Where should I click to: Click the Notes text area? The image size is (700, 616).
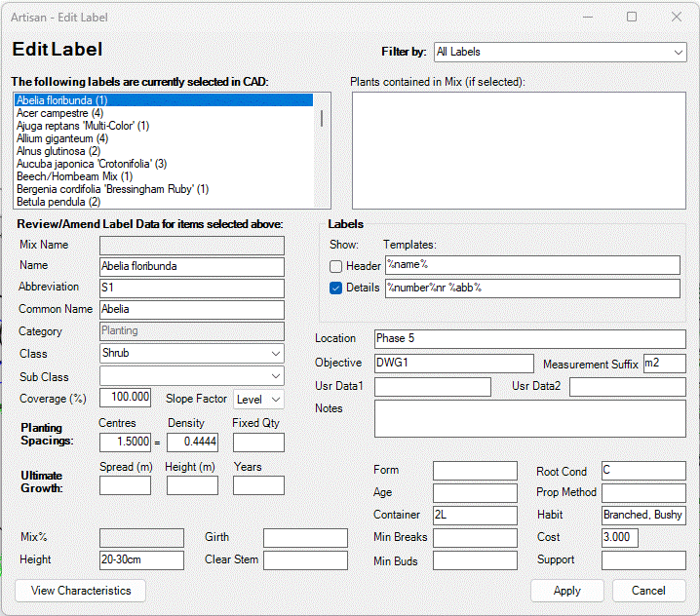pyautogui.click(x=529, y=418)
